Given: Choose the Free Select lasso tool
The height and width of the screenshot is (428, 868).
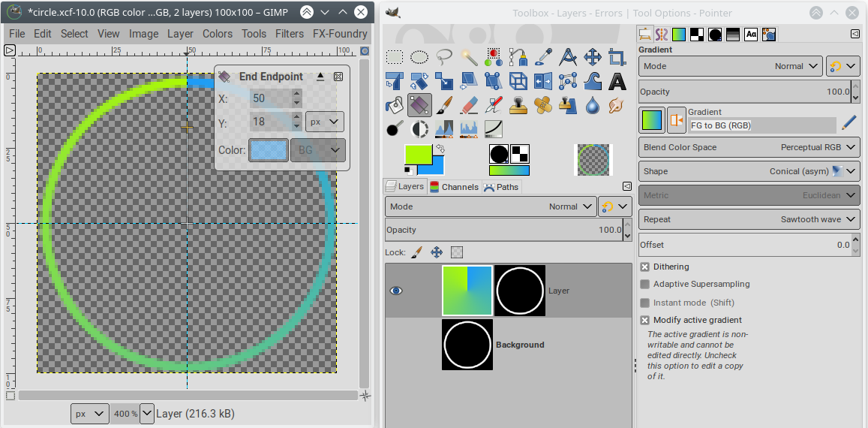Looking at the screenshot, I should (x=444, y=57).
